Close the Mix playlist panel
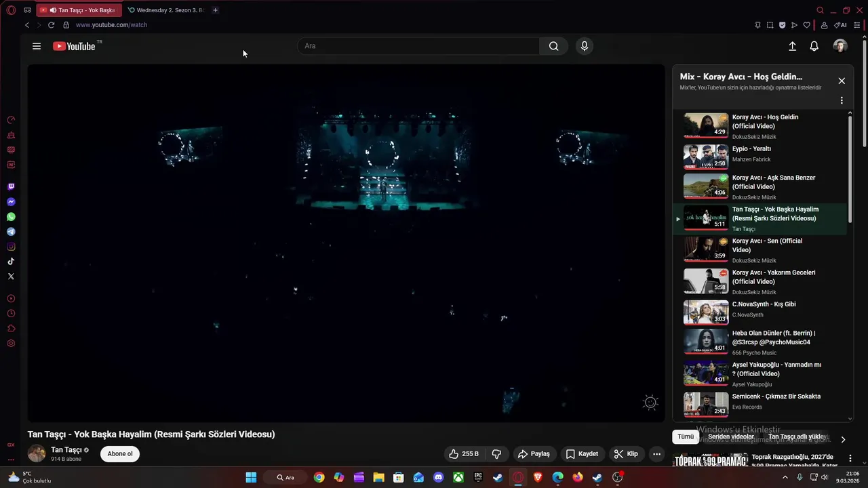This screenshot has height=488, width=868. 842,81
